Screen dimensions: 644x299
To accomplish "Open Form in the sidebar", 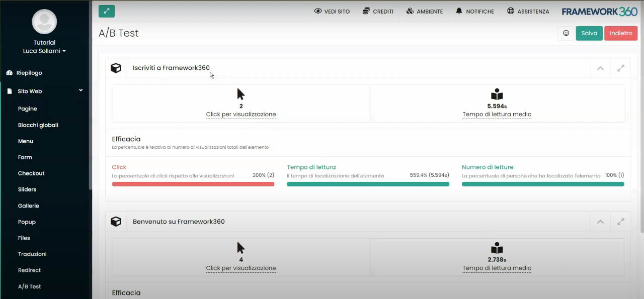I will 25,157.
